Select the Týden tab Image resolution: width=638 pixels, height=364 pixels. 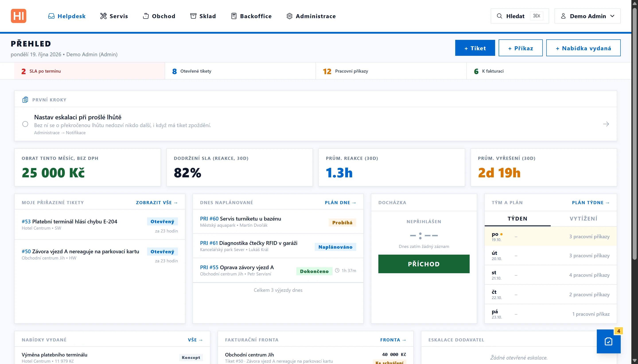(x=517, y=219)
